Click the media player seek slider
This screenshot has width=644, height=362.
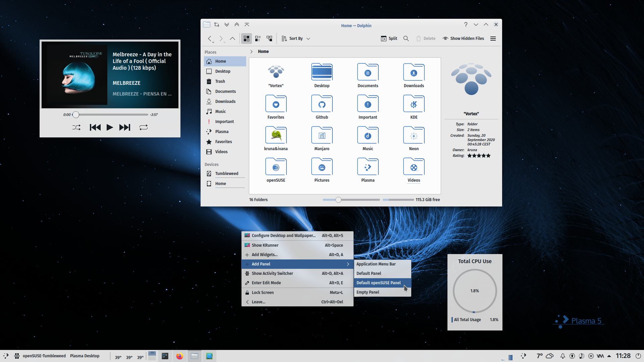110,115
